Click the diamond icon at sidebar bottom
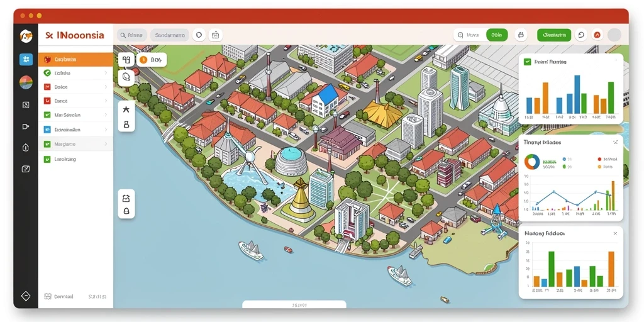Screen dimensions: 644x322 26,296
